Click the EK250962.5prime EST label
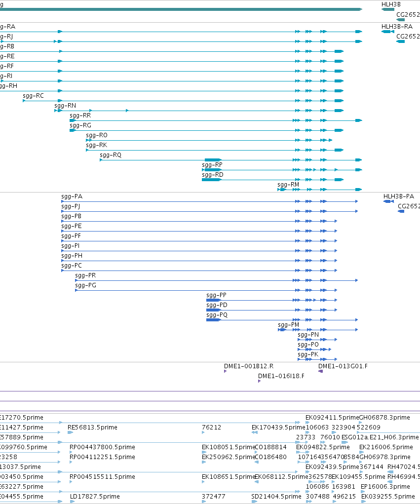420x504 pixels. click(x=228, y=457)
